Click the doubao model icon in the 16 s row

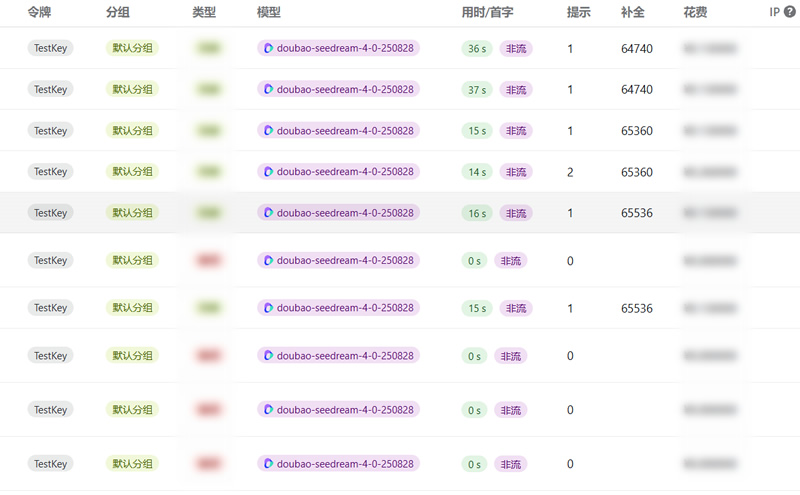click(x=268, y=213)
